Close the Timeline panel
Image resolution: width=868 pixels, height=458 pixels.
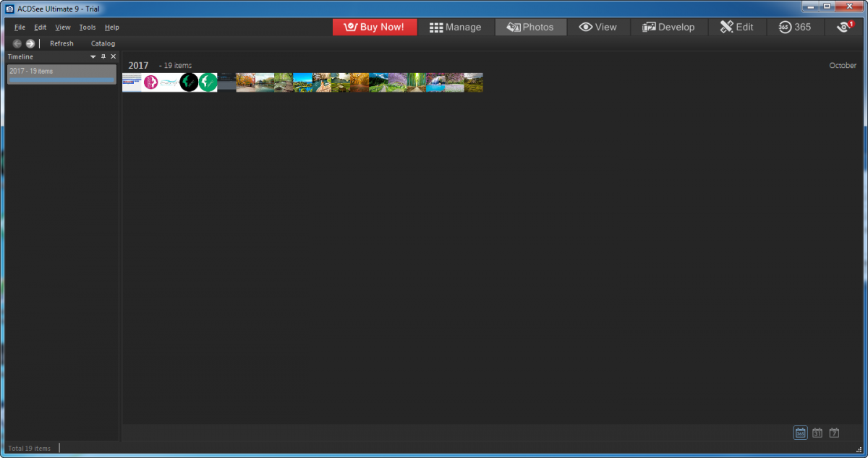click(113, 56)
